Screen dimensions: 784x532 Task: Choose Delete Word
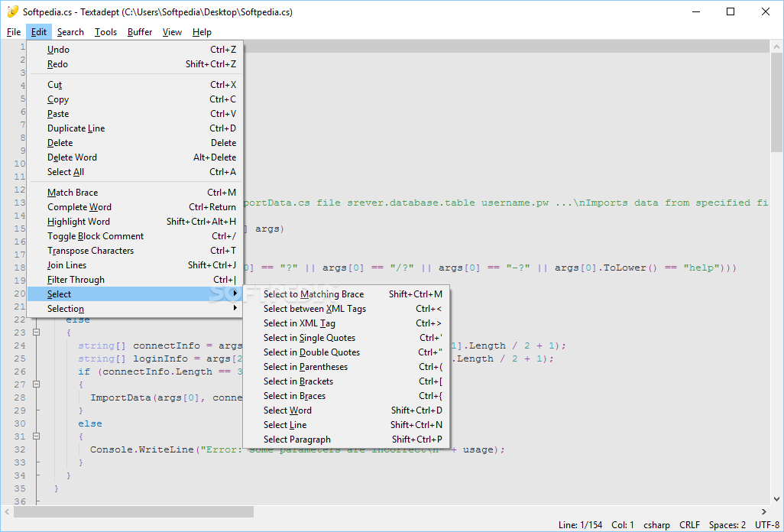pyautogui.click(x=135, y=157)
